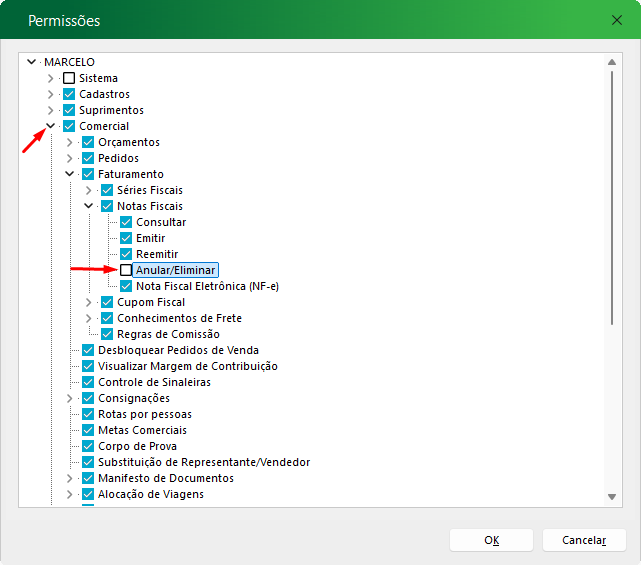Toggle the Consultar checkbox off
The image size is (641, 565).
[x=126, y=222]
